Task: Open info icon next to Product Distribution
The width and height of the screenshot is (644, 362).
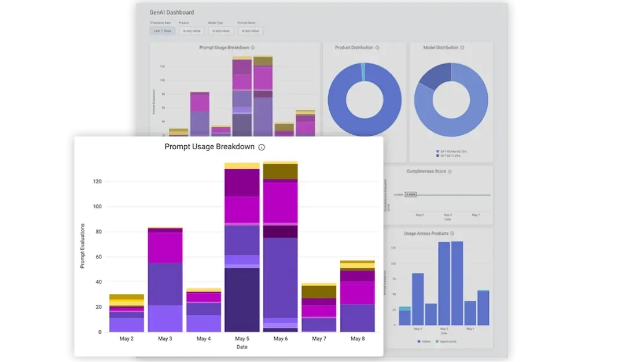Action: coord(377,48)
